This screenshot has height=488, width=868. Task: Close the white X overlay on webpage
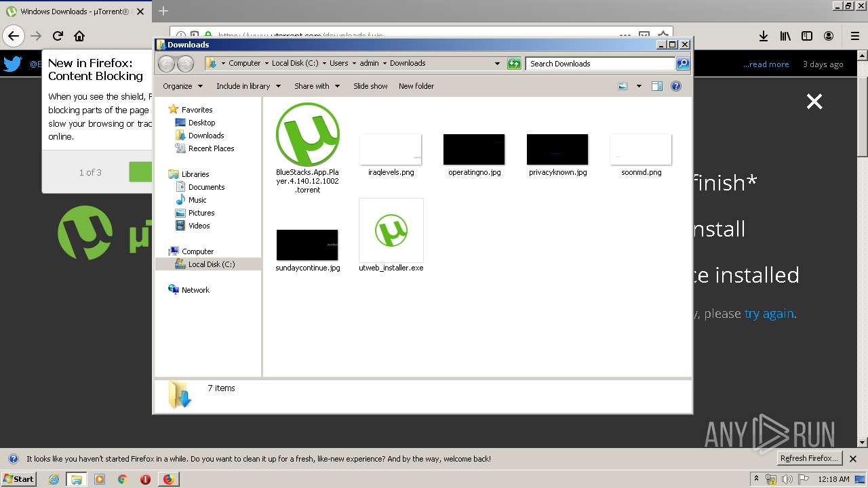[x=814, y=102]
